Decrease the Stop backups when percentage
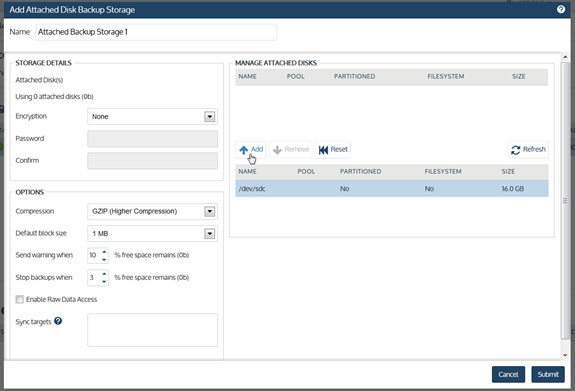The height and width of the screenshot is (391, 575). tap(104, 282)
